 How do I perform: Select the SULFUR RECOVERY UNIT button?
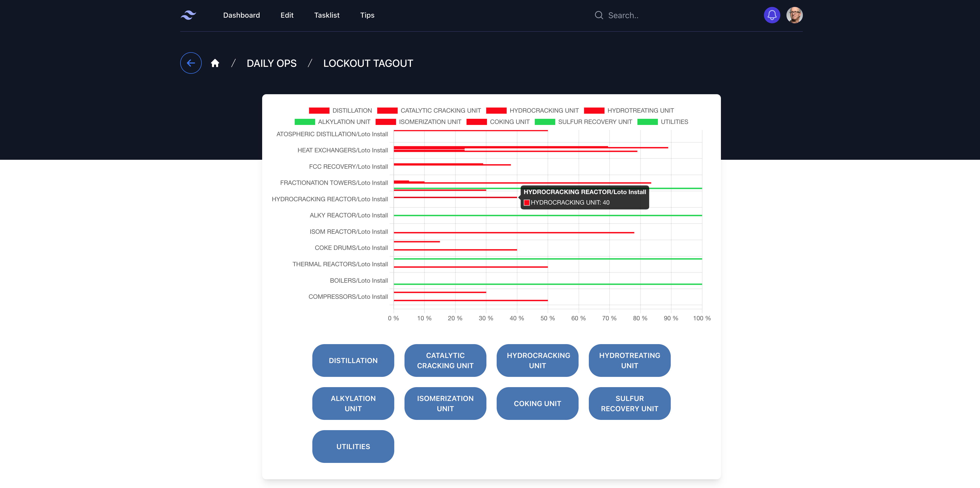(629, 404)
